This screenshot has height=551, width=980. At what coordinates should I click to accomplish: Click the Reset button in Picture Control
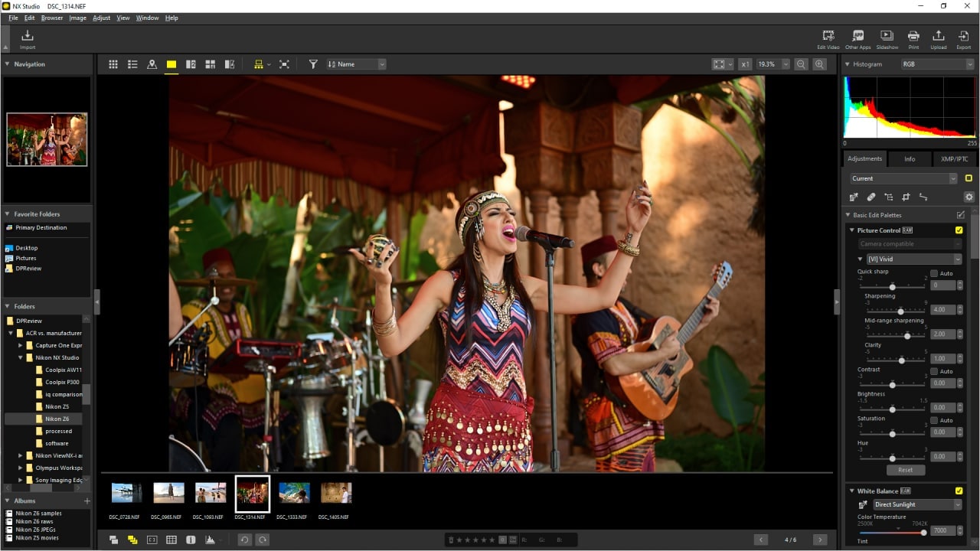tap(905, 470)
